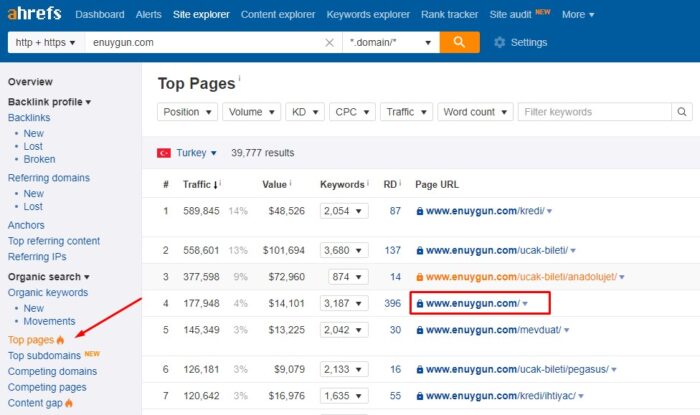Collapse the Organic search section
700x415 pixels.
[x=48, y=277]
